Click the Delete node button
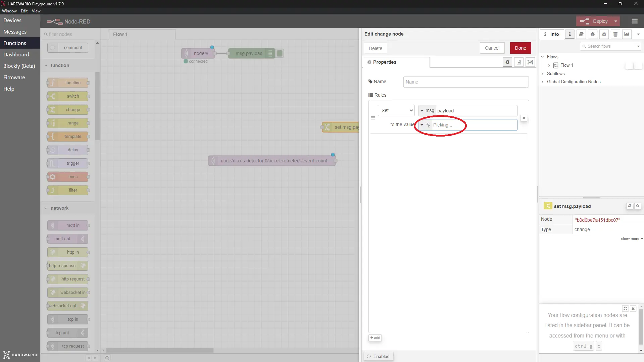 click(x=375, y=48)
